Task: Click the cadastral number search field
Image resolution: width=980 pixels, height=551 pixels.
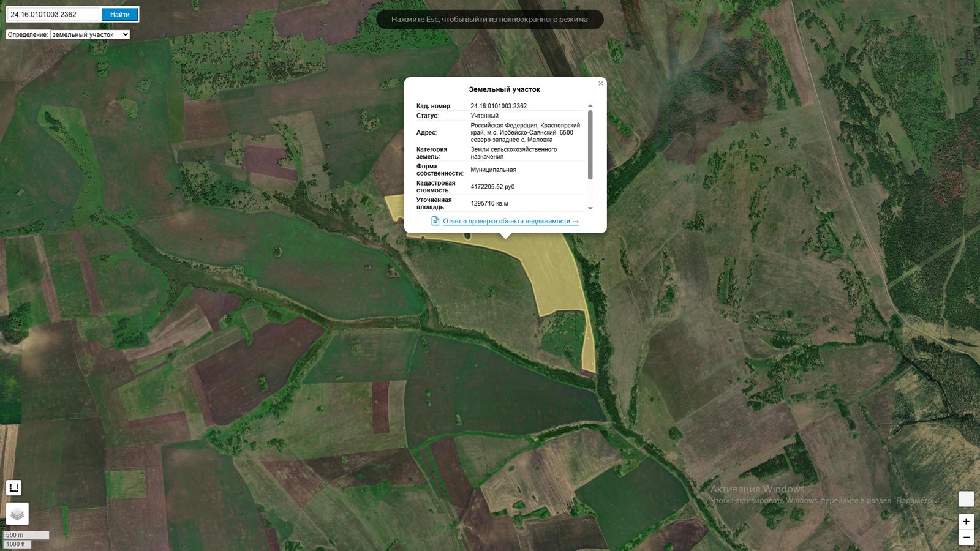Action: coord(53,14)
